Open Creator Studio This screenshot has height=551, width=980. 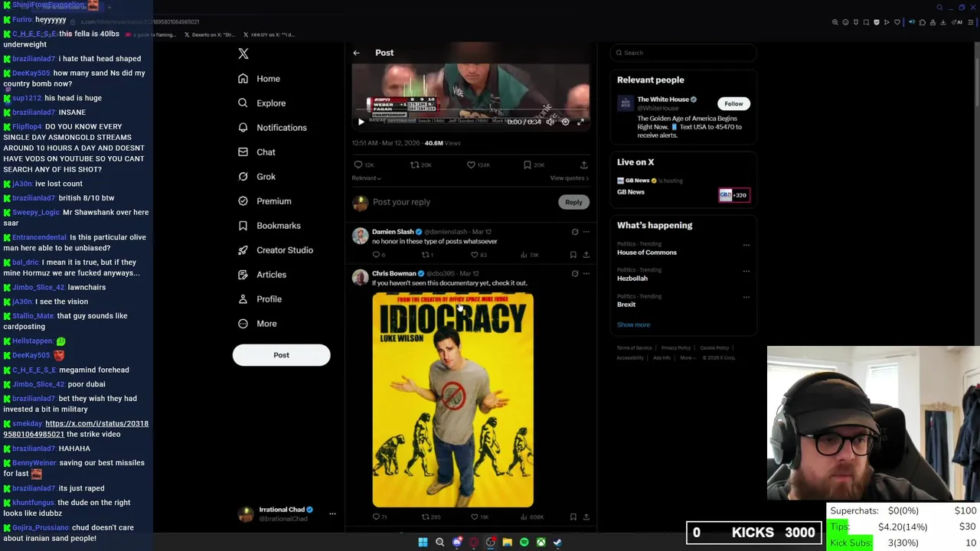click(x=275, y=250)
